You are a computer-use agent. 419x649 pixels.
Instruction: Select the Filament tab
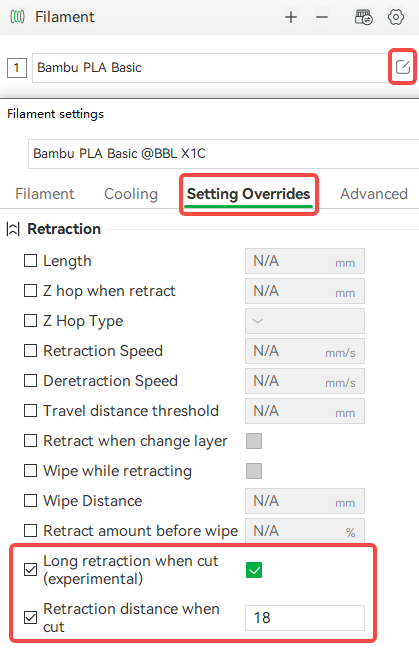click(45, 194)
